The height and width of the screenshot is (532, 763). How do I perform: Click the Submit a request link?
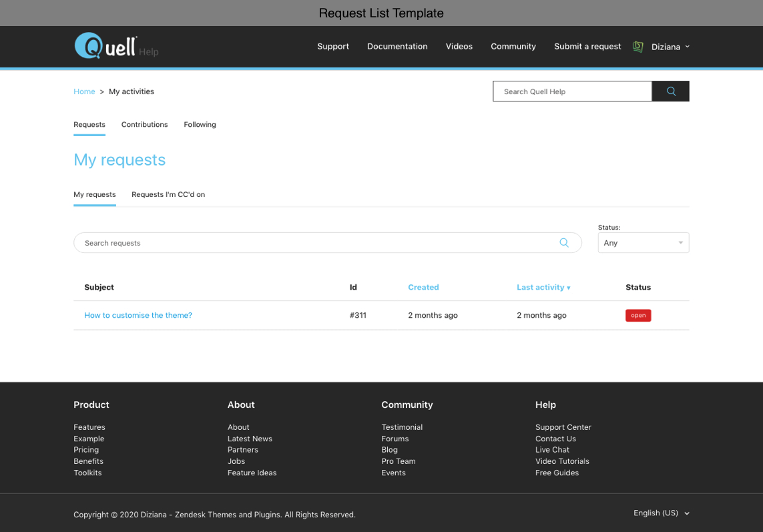coord(587,47)
